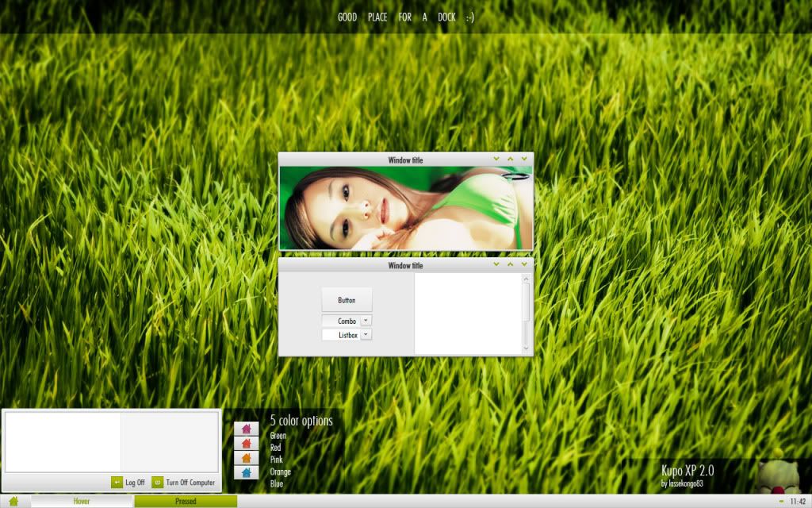The image size is (812, 508).
Task: Click the button labeled Button
Action: click(x=347, y=300)
